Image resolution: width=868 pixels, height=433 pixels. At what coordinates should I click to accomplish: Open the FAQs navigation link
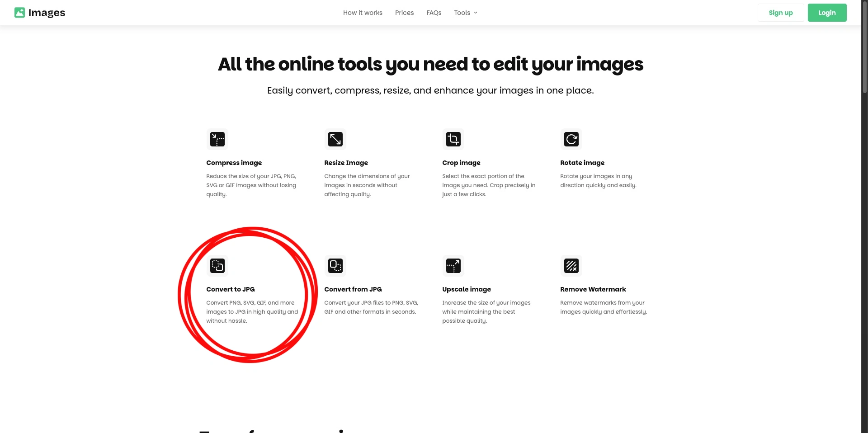click(x=434, y=13)
